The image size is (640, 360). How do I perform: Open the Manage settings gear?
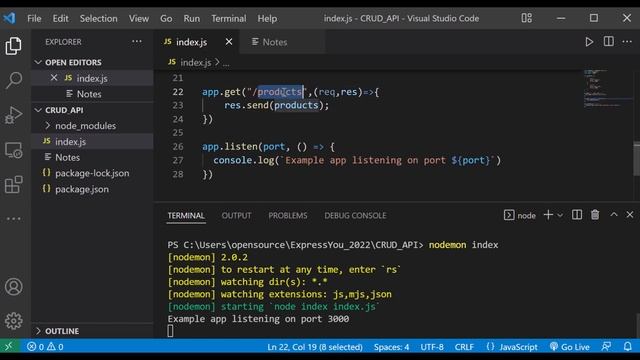[x=13, y=321]
